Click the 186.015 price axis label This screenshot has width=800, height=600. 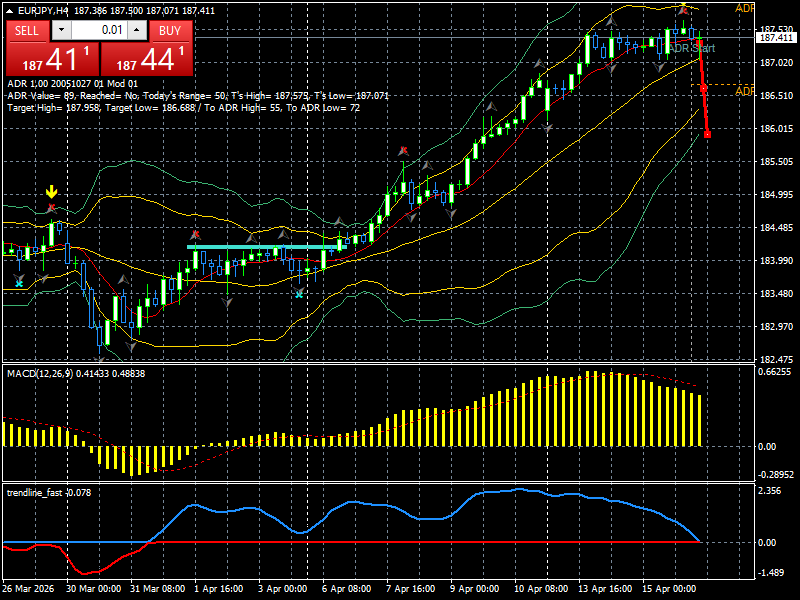pos(777,129)
